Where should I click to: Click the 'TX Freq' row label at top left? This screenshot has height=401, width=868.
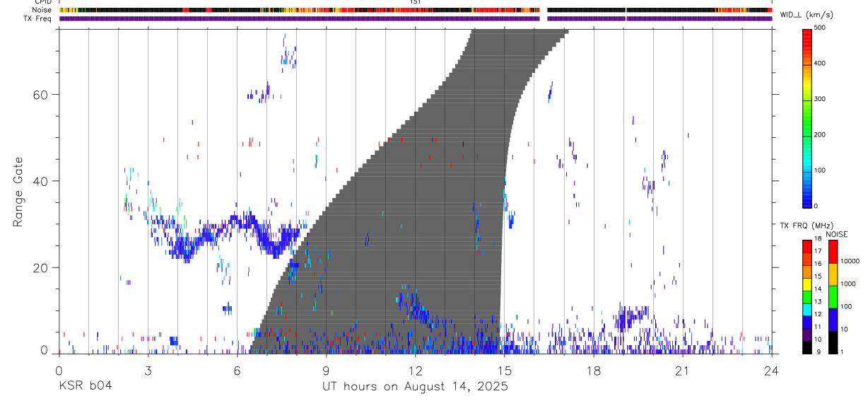coord(39,18)
